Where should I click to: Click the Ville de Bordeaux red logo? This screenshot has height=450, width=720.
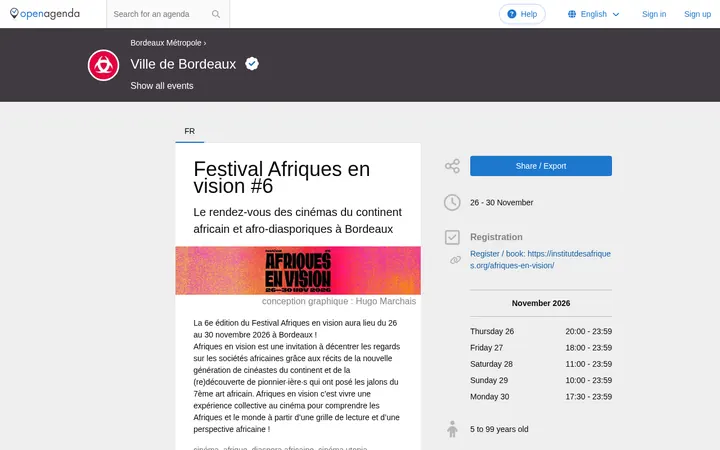pos(103,65)
